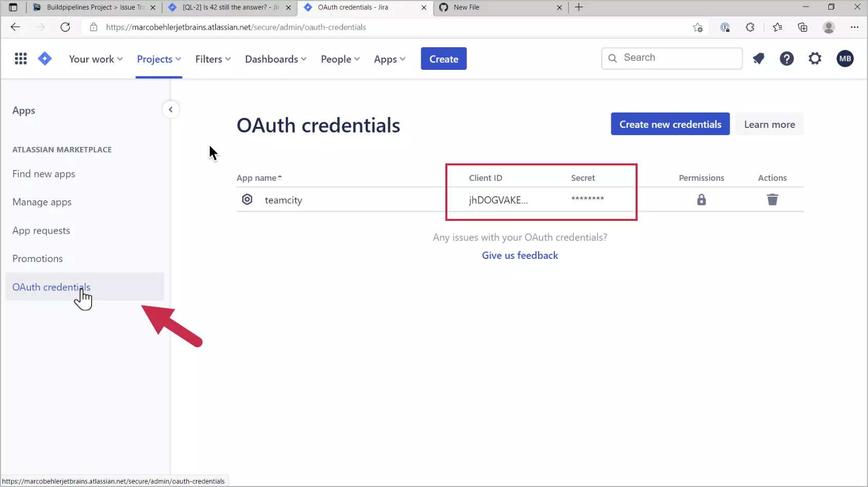Select Manage apps in sidebar
Viewport: 868px width, 487px height.
(x=42, y=202)
